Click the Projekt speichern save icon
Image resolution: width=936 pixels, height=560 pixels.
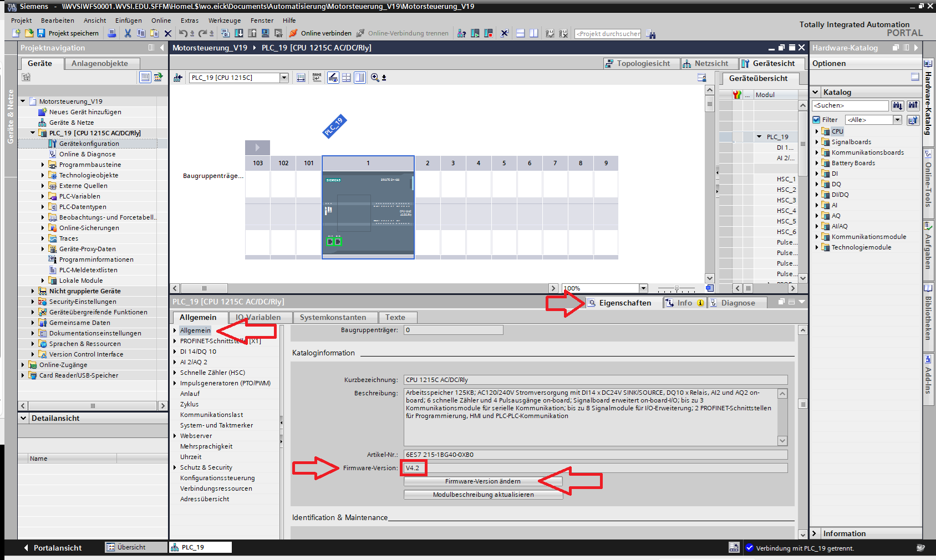point(41,33)
